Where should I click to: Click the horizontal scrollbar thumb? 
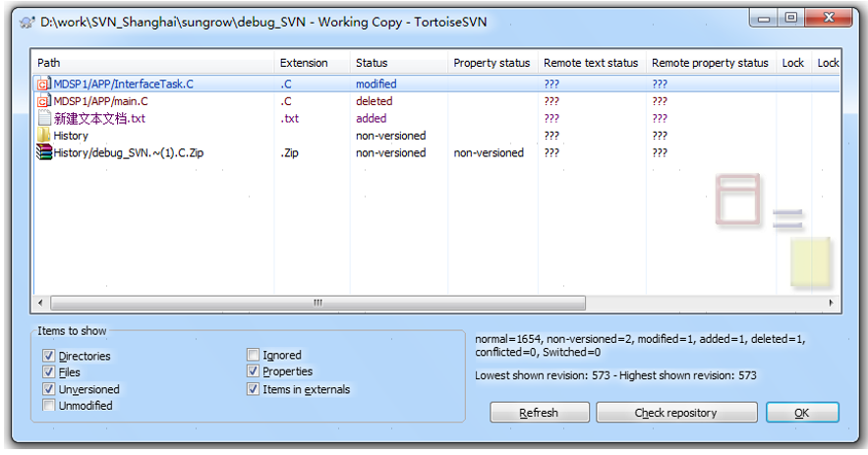318,303
